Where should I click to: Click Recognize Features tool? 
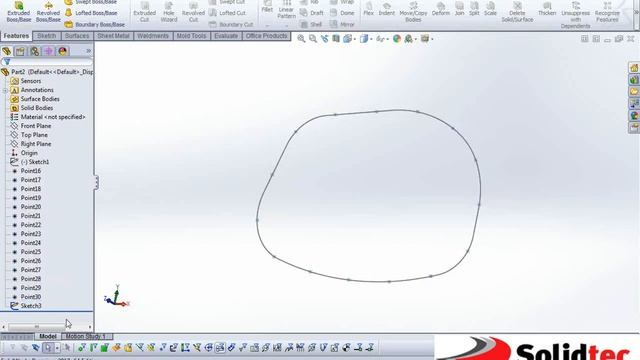[x=607, y=12]
